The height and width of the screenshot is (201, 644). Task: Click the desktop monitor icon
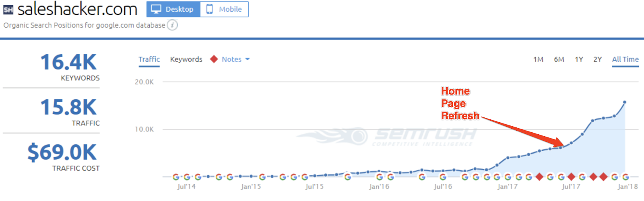pos(156,9)
